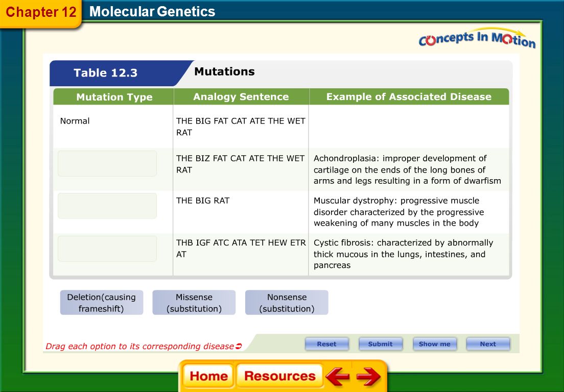Click the Analogy Sentence column header
Image resolution: width=564 pixels, height=392 pixels.
[241, 96]
